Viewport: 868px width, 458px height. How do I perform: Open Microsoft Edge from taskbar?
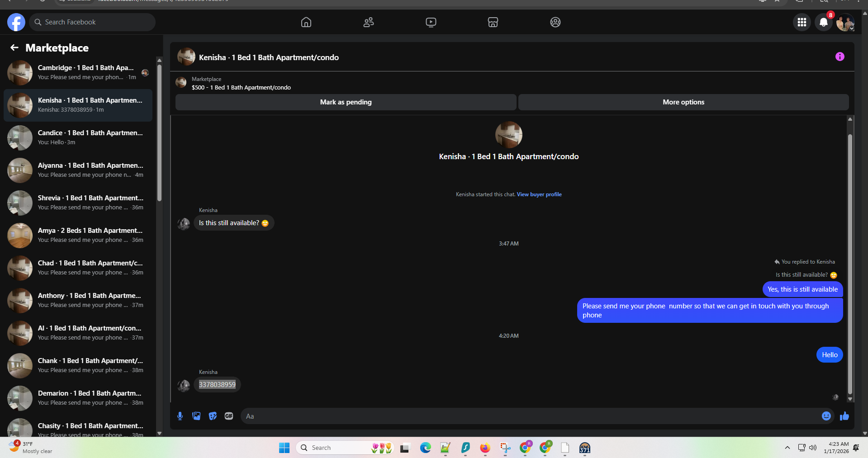(426, 448)
